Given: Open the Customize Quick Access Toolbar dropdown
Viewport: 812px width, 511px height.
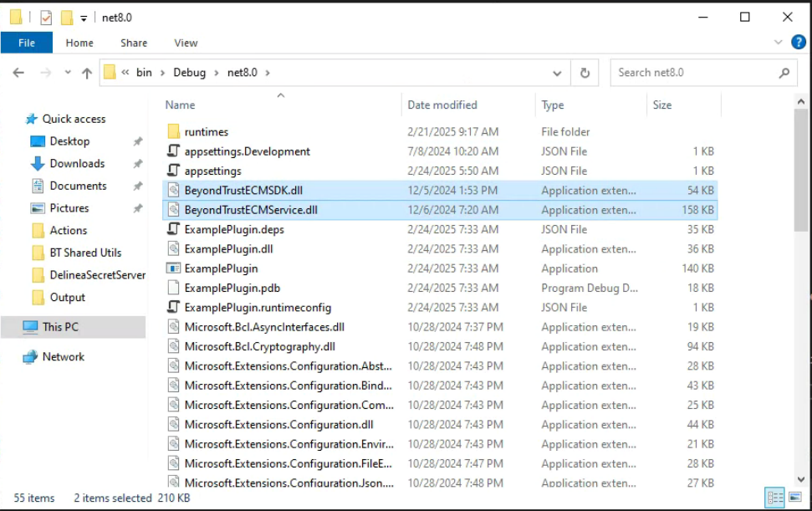Looking at the screenshot, I should 84,18.
